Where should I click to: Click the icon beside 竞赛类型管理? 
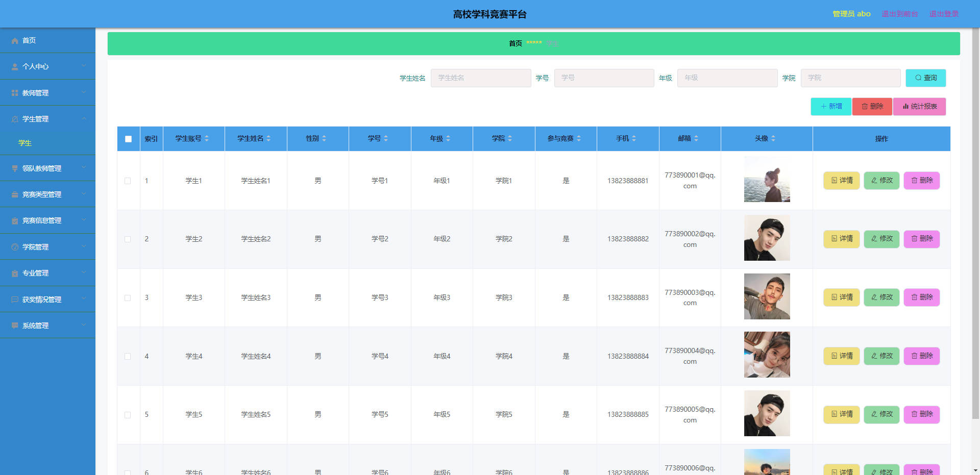(15, 194)
